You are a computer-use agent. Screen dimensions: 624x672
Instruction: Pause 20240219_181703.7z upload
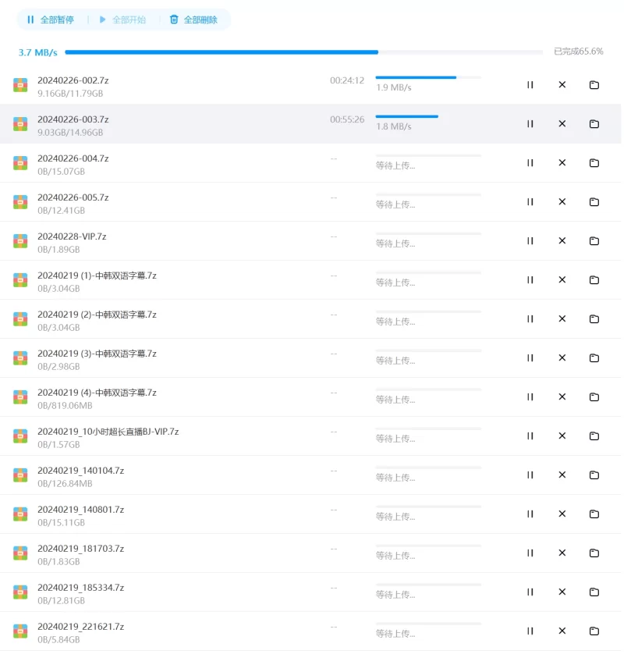coord(530,553)
